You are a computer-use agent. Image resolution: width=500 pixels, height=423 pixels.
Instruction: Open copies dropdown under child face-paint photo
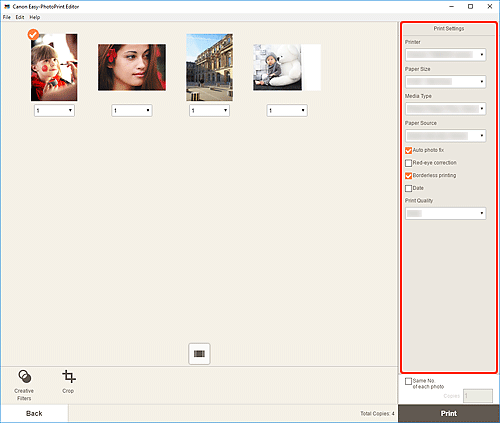click(54, 110)
